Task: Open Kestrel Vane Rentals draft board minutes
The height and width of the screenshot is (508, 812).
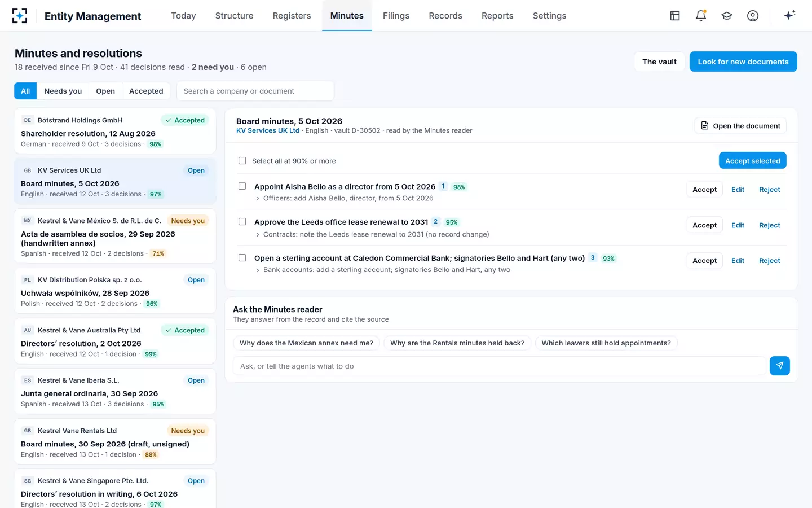Action: click(x=115, y=441)
